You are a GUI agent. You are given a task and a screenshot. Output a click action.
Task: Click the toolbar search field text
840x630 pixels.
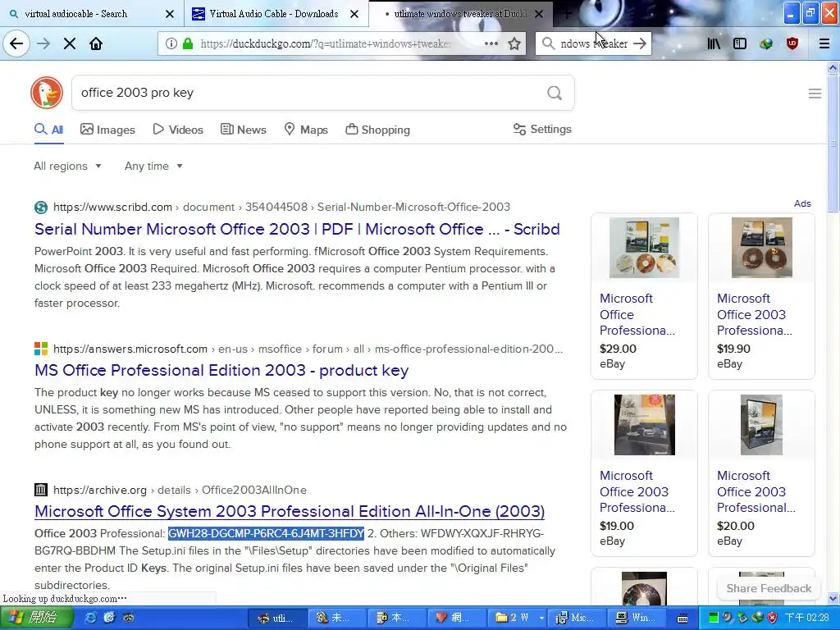594,43
